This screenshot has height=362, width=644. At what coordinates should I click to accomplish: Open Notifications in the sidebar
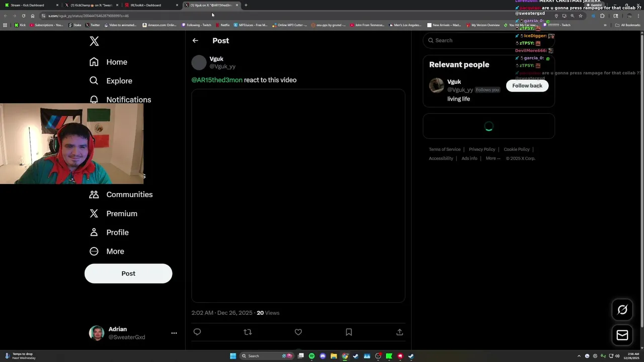click(x=120, y=99)
